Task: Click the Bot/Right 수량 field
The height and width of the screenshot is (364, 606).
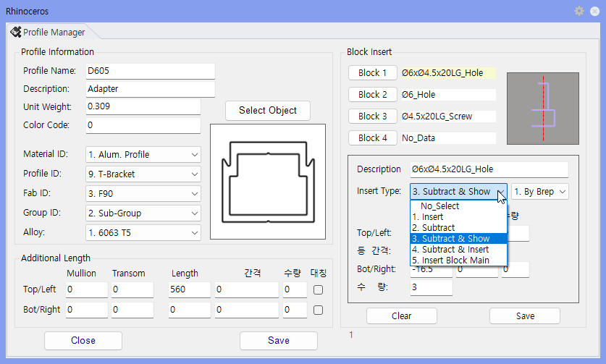Action: [295, 310]
